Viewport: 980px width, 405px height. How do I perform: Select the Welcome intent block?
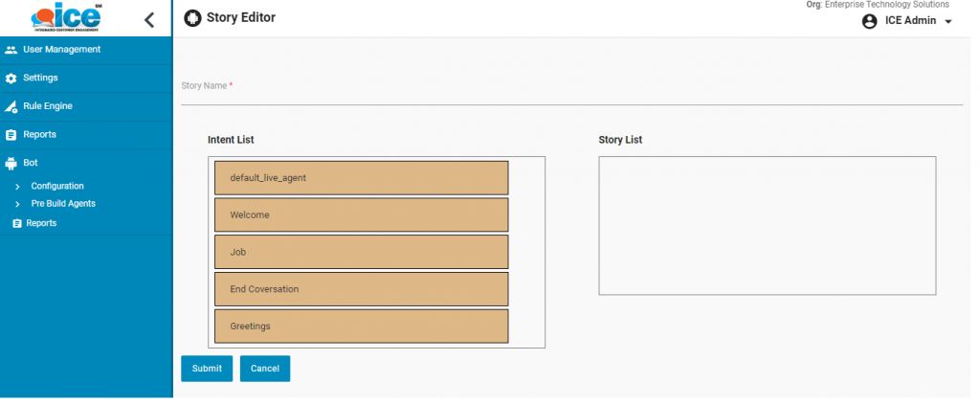click(x=361, y=215)
